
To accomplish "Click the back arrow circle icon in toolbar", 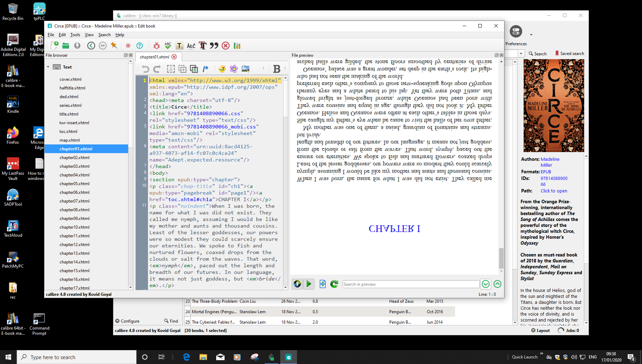I will click(x=91, y=46).
